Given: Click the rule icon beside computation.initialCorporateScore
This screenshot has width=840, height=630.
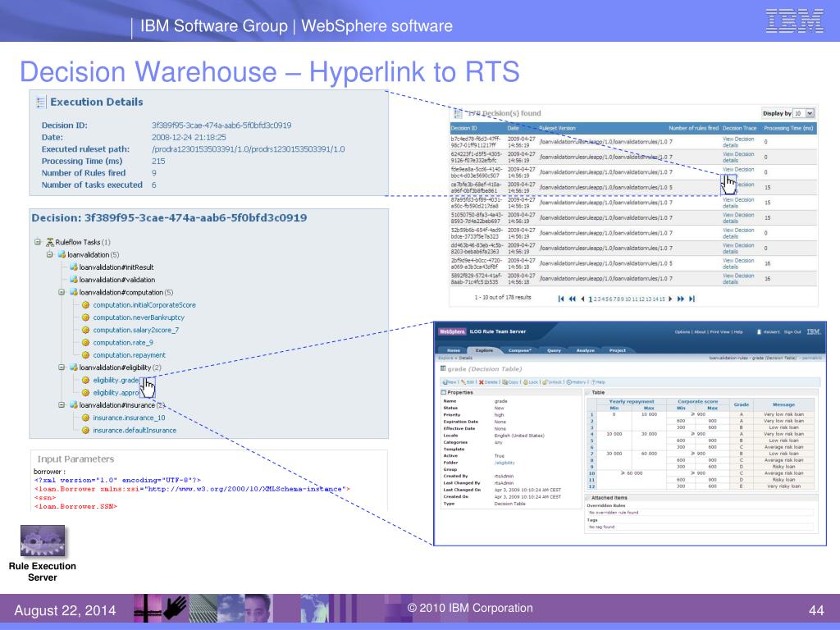Looking at the screenshot, I should (x=85, y=305).
